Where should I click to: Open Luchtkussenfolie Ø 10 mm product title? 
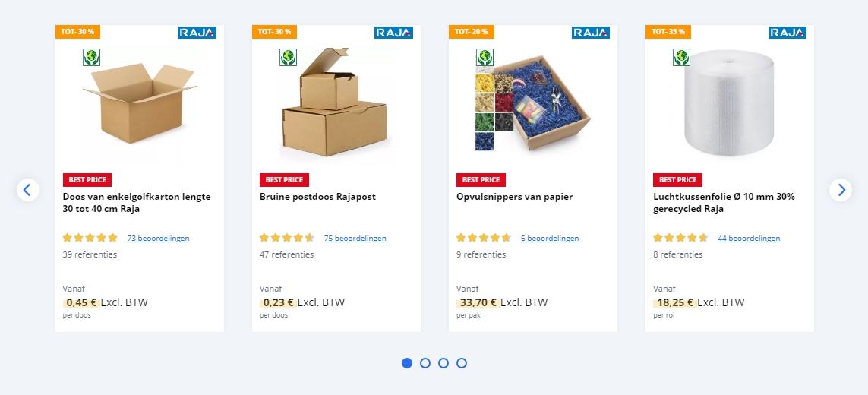pyautogui.click(x=724, y=203)
